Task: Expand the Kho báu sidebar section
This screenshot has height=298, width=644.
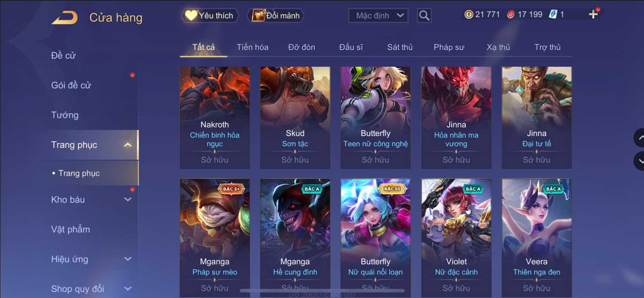Action: click(x=128, y=200)
